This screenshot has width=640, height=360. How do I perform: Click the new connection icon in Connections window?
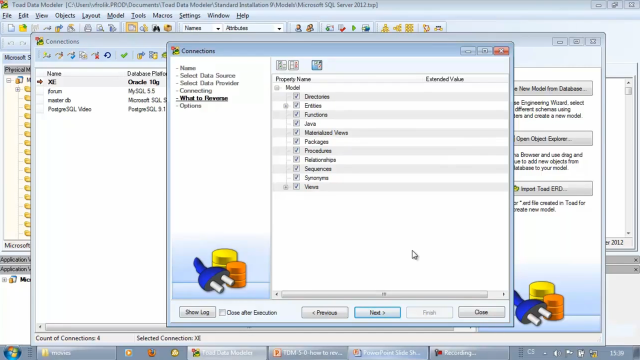click(x=47, y=56)
